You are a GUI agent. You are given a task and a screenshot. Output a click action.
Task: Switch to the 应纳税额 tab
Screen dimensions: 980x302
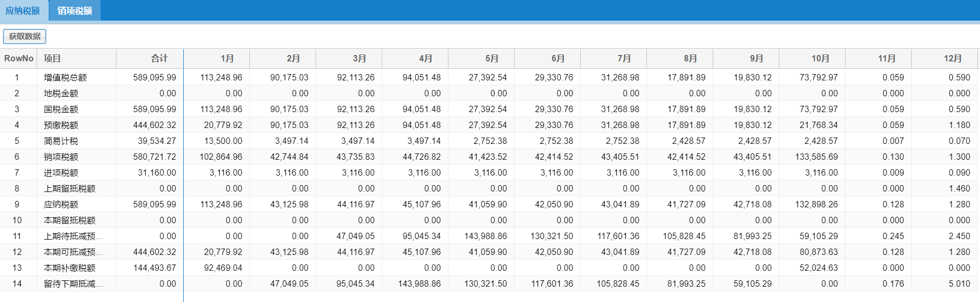coord(23,11)
